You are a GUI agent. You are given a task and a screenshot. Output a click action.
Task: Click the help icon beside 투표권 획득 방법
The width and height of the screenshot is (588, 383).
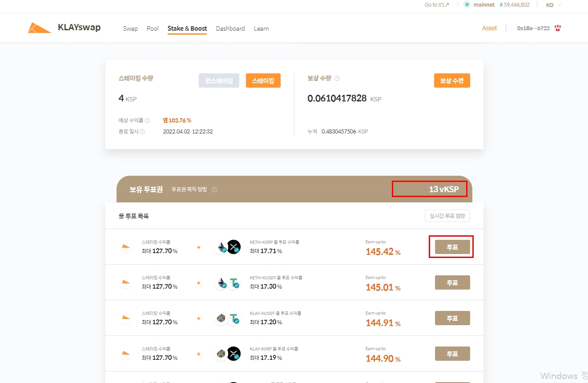[214, 189]
